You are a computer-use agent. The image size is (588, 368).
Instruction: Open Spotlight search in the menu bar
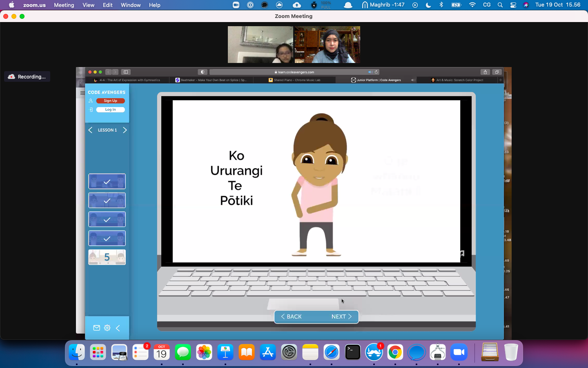point(500,5)
